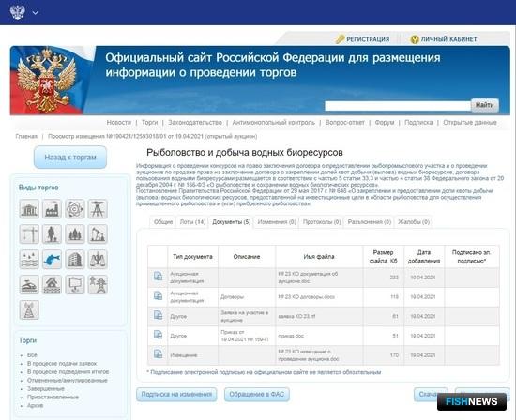Select the factory industrial category icon
Image resolution: width=516 pixels, height=420 pixels.
point(52,209)
